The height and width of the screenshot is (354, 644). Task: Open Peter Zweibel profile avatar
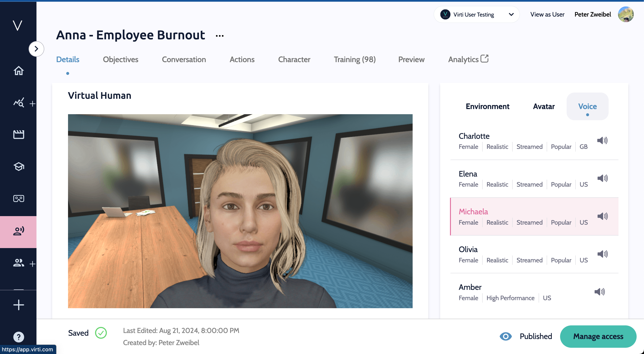coord(625,15)
